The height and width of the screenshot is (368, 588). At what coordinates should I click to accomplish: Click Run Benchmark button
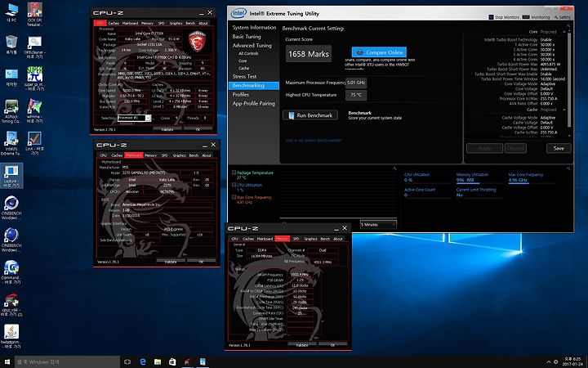310,115
